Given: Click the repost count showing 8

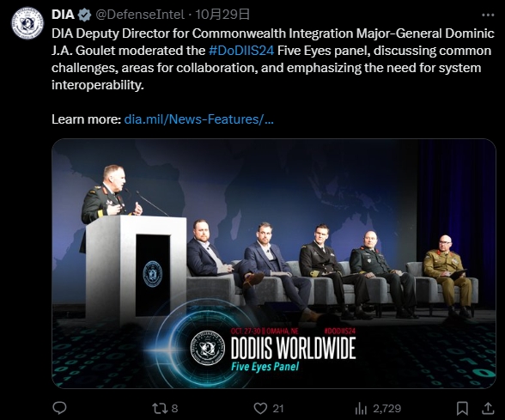Looking at the screenshot, I should [x=174, y=409].
